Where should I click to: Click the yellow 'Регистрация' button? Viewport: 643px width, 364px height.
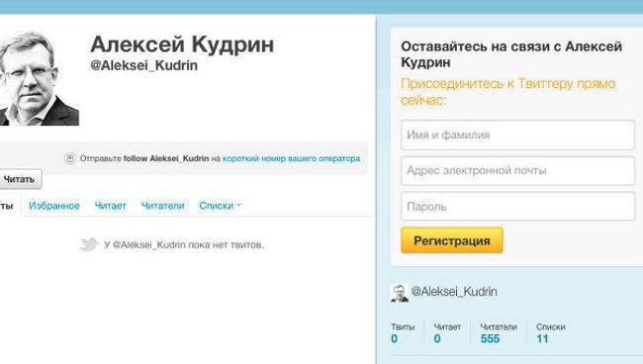pos(452,240)
